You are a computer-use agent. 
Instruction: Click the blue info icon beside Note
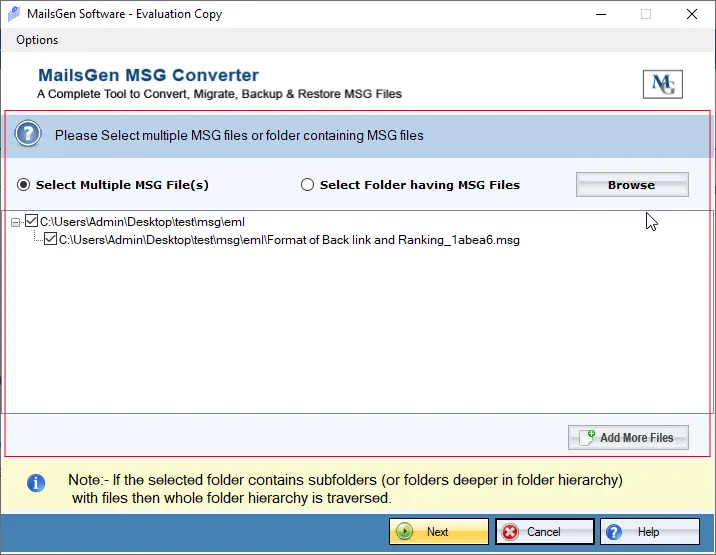coord(36,483)
